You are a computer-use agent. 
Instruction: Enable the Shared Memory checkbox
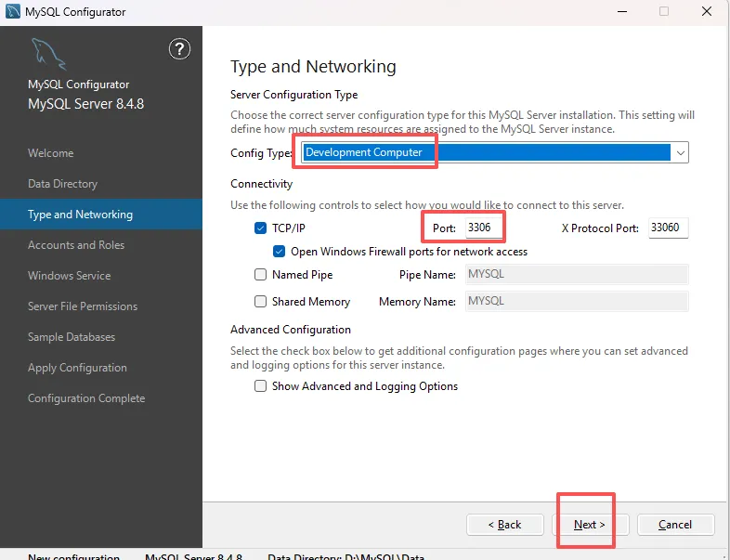pos(260,301)
